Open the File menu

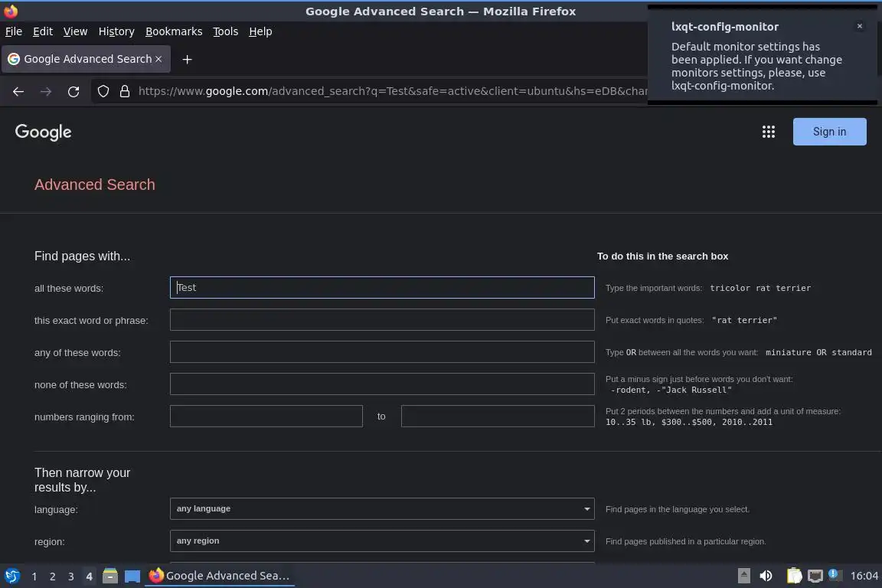coord(14,31)
